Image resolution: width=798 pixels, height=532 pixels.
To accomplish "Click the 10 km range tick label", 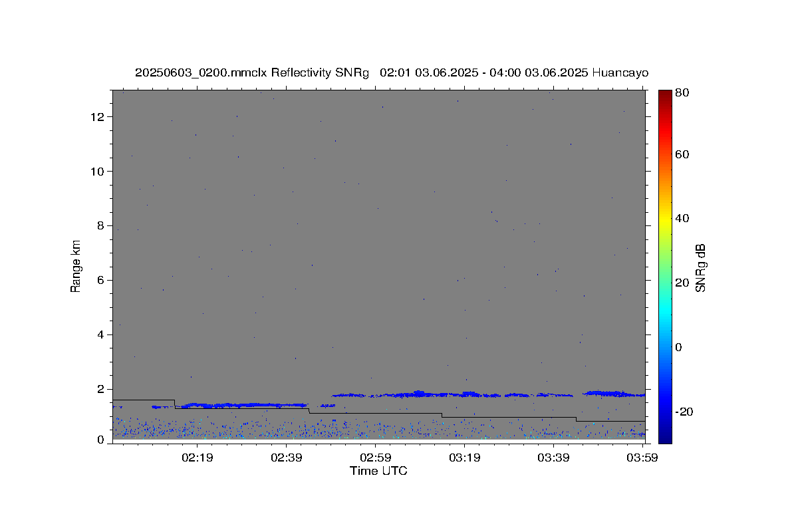I will pyautogui.click(x=98, y=171).
